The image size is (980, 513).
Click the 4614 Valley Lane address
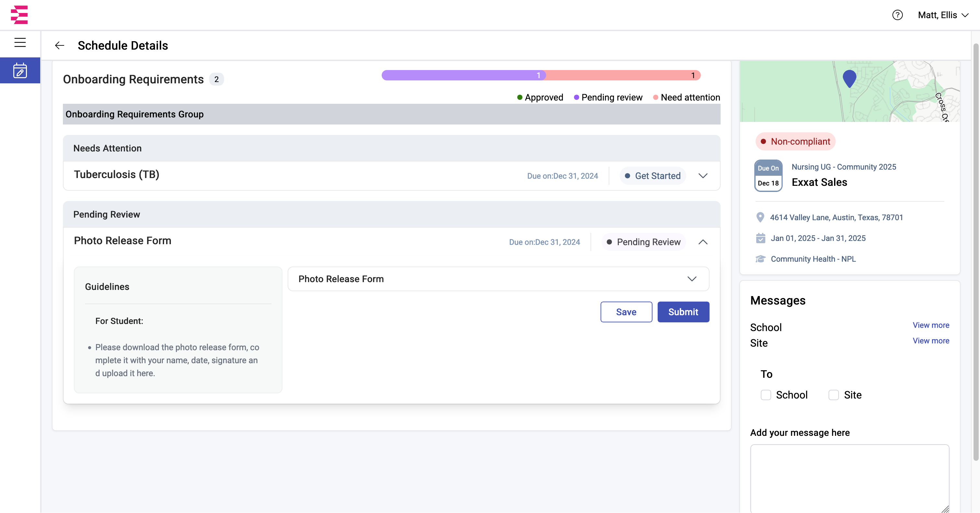[x=836, y=217]
